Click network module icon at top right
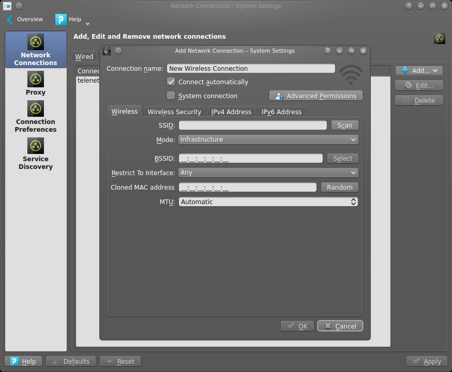The height and width of the screenshot is (372, 452). click(x=439, y=38)
